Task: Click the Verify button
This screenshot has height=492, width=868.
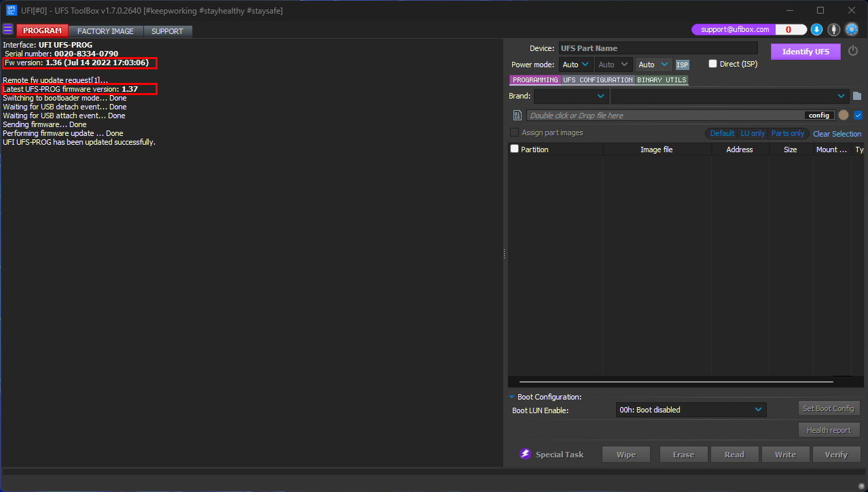Action: coord(836,455)
